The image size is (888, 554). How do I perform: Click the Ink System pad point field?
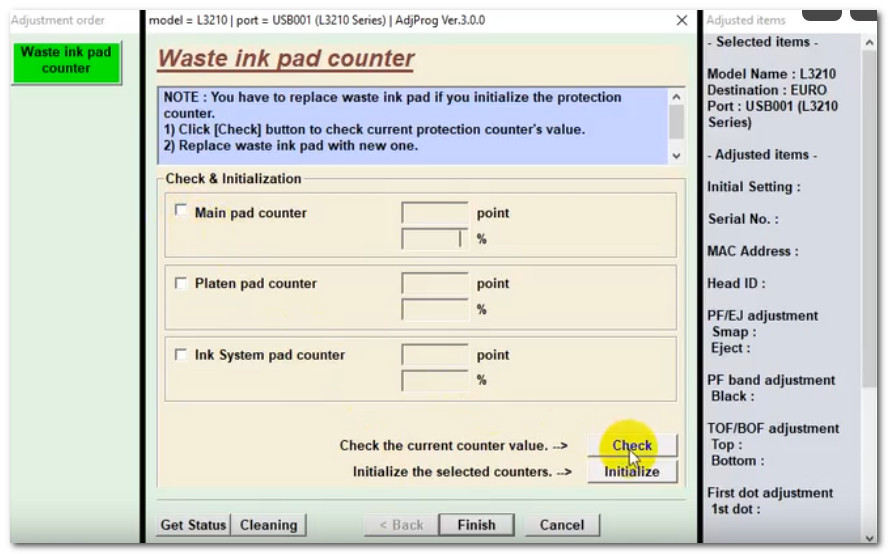click(x=435, y=355)
